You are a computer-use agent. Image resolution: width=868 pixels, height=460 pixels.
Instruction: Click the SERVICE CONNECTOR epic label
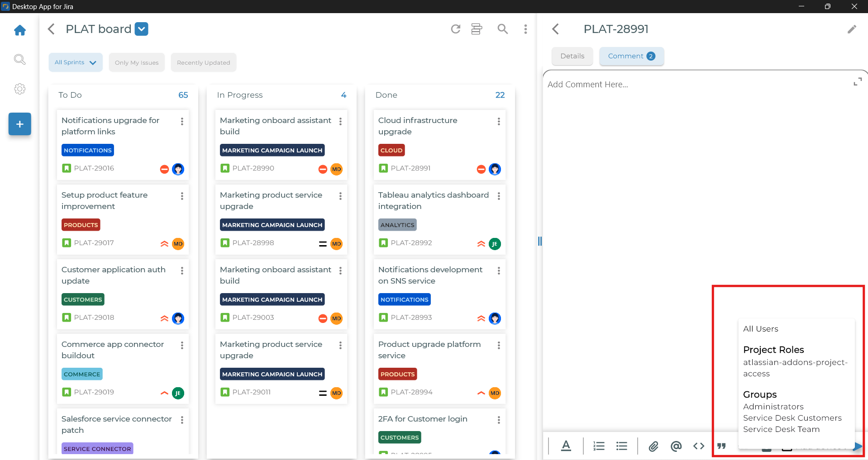(97, 448)
